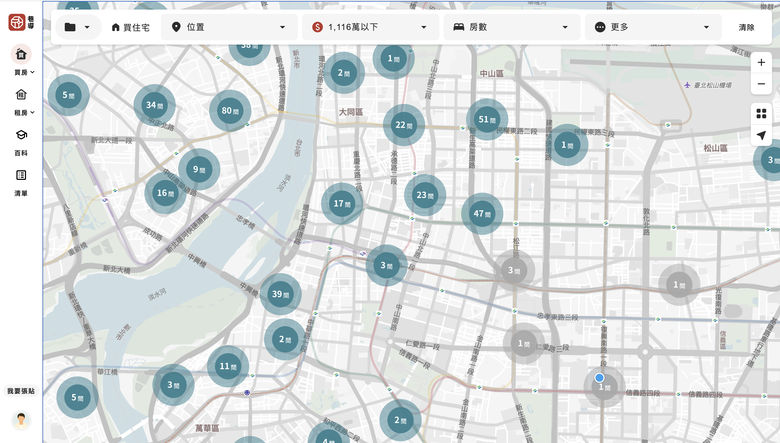Zoom out the map with minus button
780x443 pixels.
coord(761,84)
